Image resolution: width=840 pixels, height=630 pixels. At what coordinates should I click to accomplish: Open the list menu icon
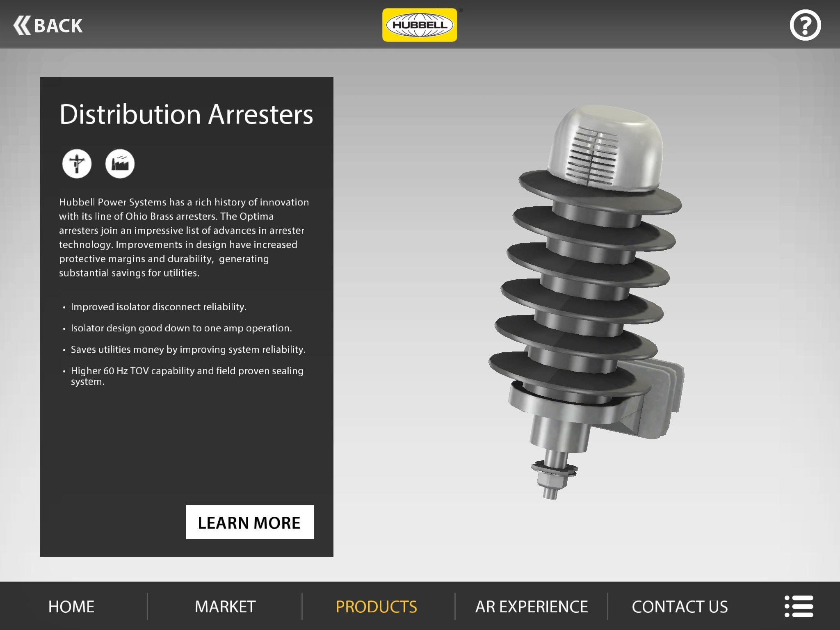tap(799, 606)
